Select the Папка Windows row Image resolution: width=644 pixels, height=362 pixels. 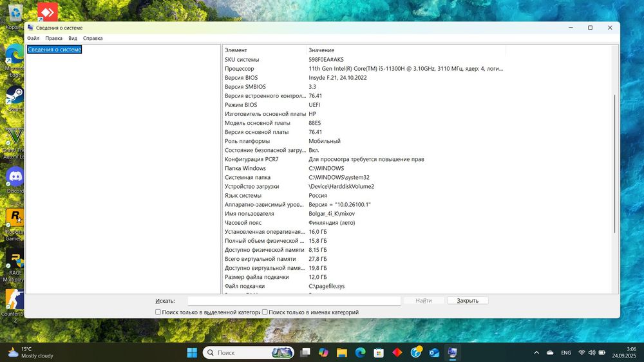coord(365,168)
